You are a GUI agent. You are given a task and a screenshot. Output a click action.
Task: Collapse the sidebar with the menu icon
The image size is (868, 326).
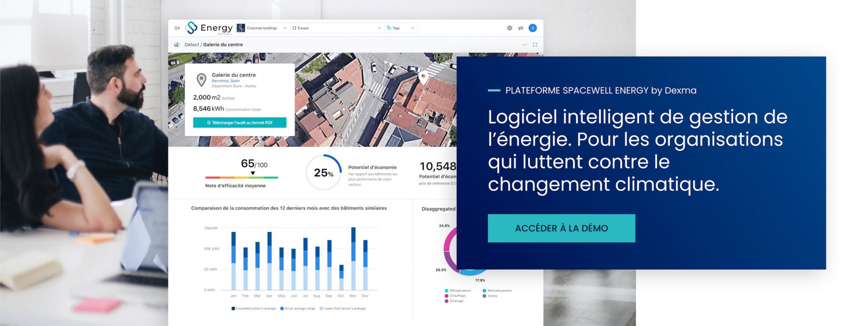pos(177,28)
